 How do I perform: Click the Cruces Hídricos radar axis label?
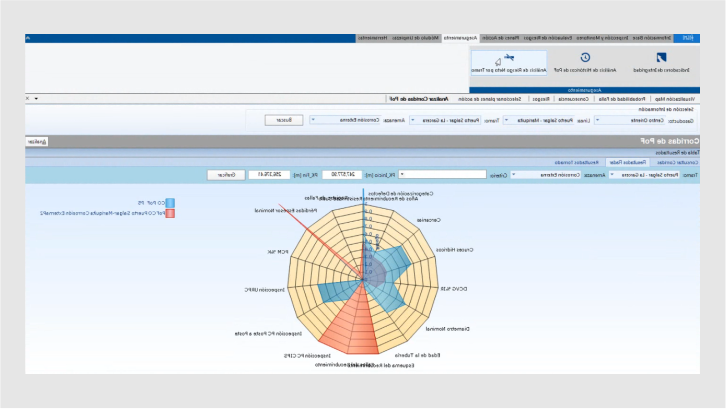454,250
